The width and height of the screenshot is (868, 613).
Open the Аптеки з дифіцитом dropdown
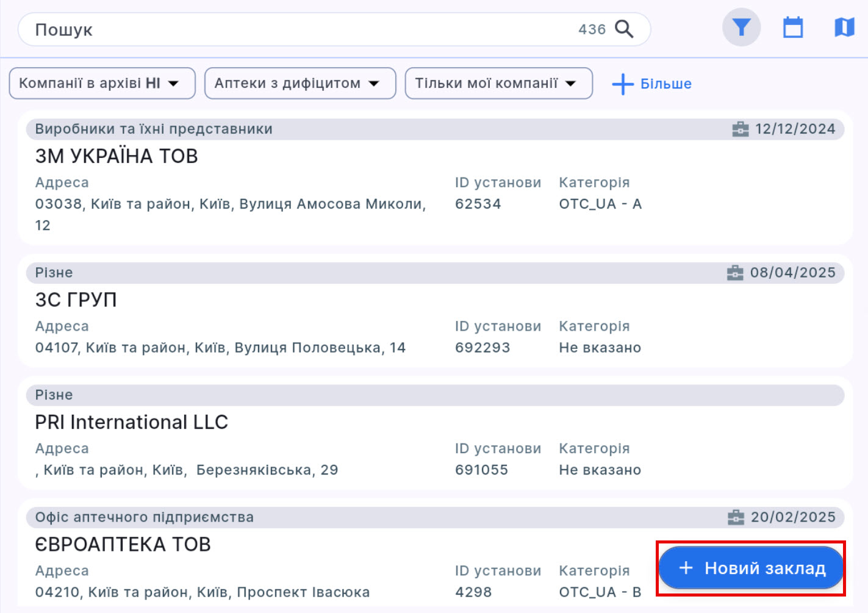pos(300,84)
